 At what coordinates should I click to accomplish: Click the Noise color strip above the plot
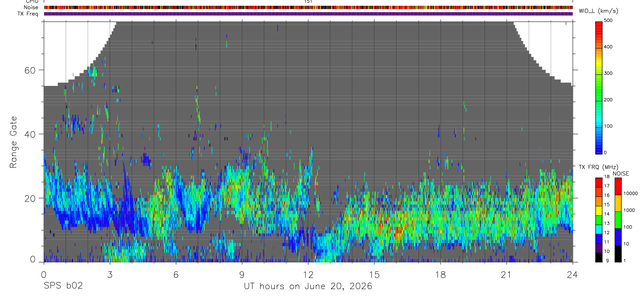click(x=308, y=7)
